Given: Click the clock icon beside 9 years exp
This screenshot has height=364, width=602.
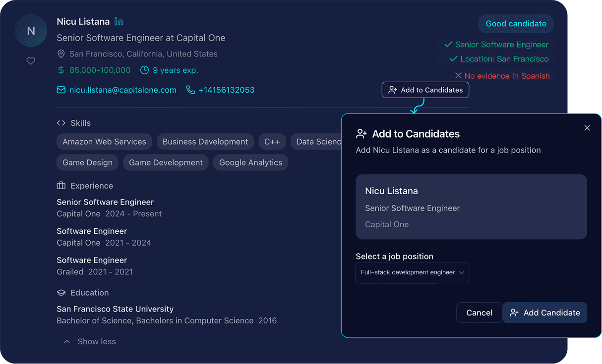Looking at the screenshot, I should click(x=144, y=70).
